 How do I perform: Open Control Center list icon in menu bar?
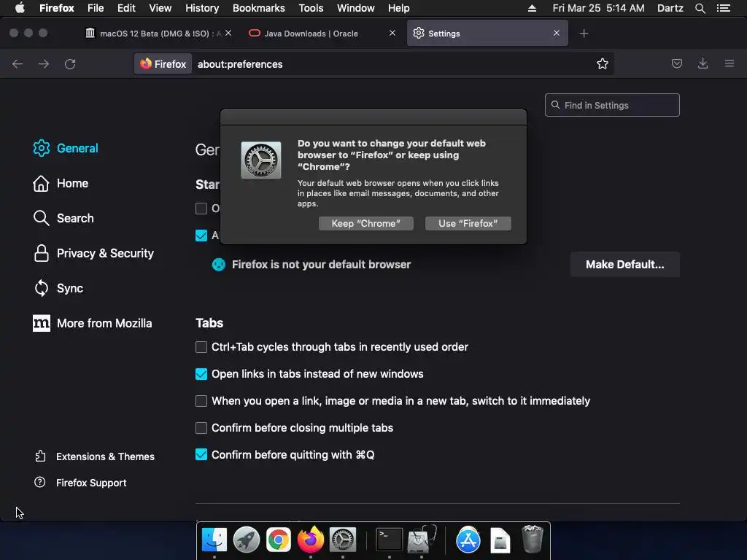(724, 8)
